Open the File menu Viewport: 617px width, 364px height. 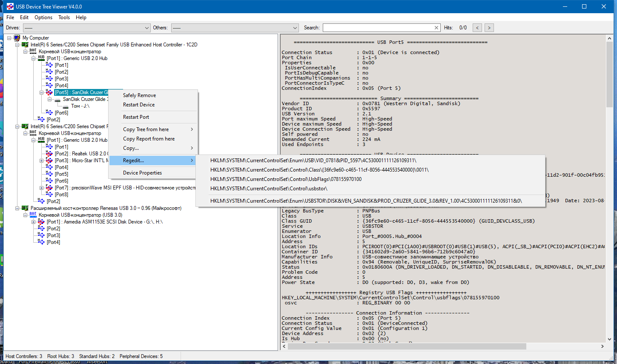[x=10, y=17]
